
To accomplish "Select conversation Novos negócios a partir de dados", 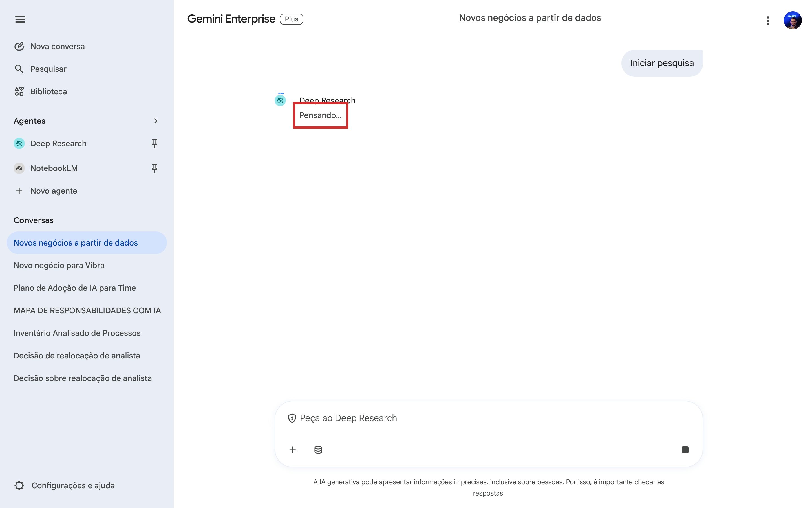I will [x=87, y=243].
